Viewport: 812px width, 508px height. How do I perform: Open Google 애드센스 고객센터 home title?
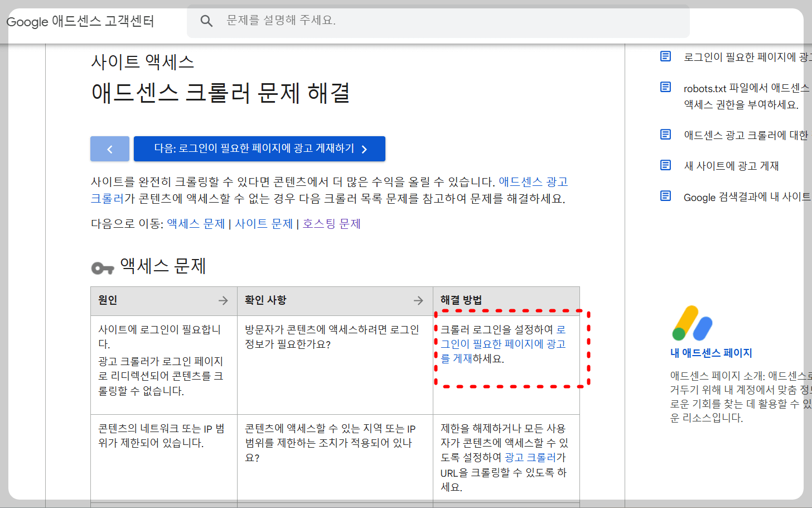(x=80, y=21)
